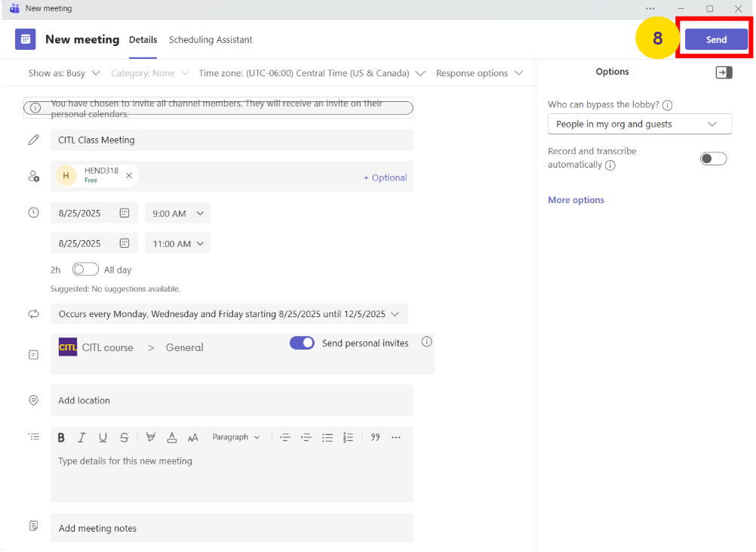Switch to the Scheduling Assistant tab
This screenshot has height=552, width=756.
tap(211, 40)
